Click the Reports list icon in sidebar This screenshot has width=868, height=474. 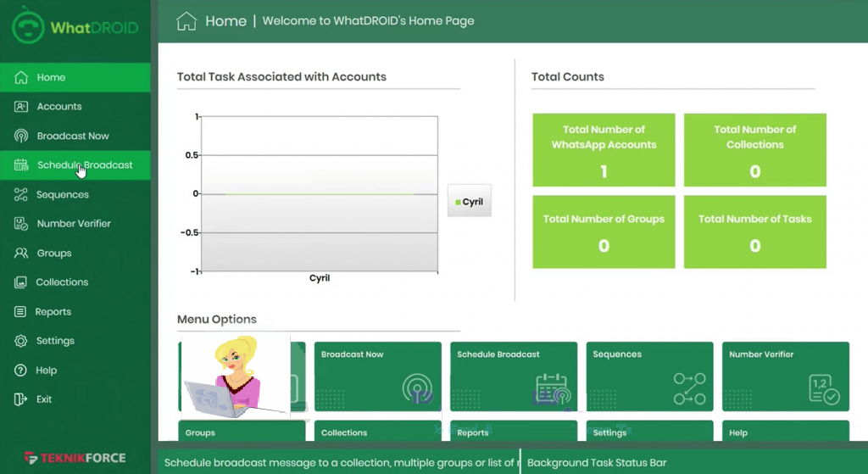pos(20,312)
